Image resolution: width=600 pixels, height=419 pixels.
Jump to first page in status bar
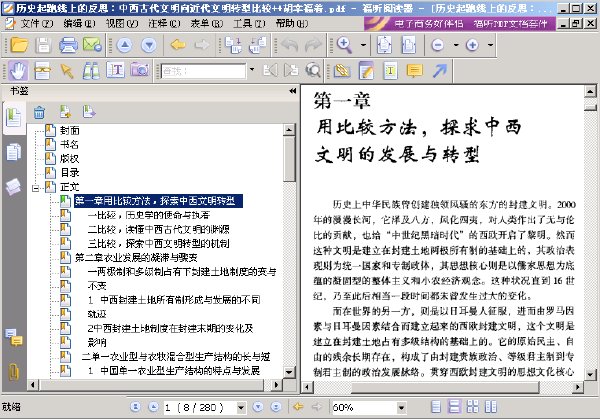pyautogui.click(x=135, y=407)
